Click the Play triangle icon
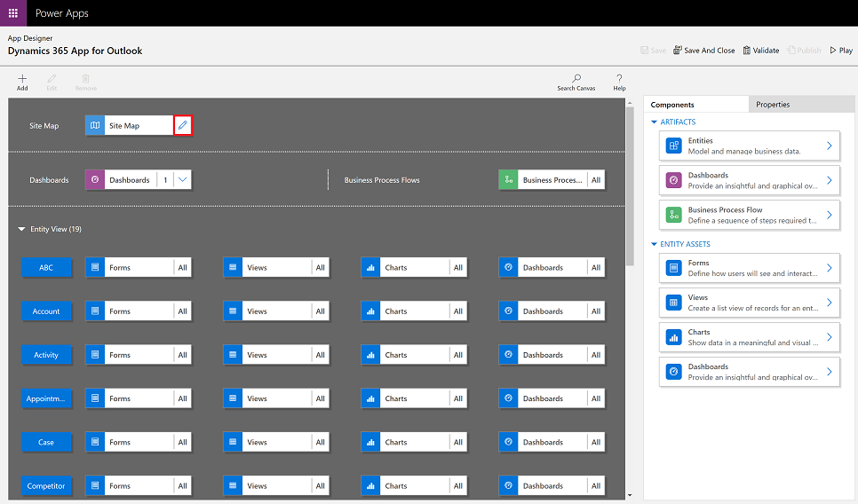The height and width of the screenshot is (504, 858). [x=833, y=51]
